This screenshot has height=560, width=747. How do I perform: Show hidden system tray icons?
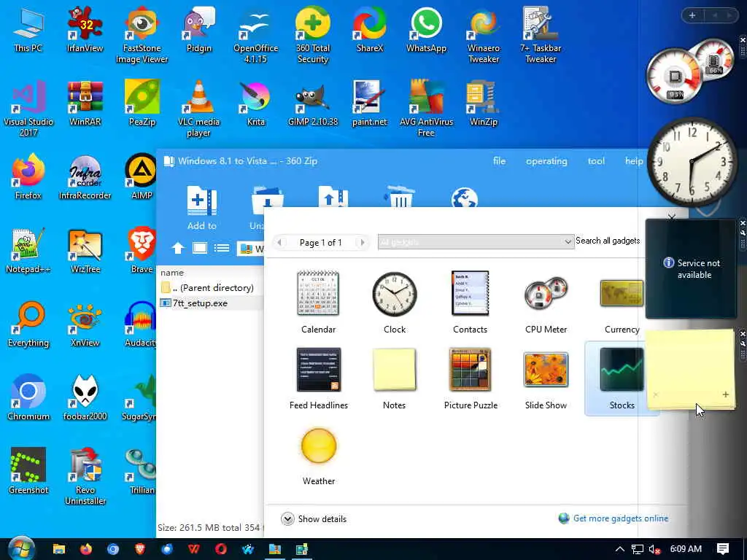(619, 549)
